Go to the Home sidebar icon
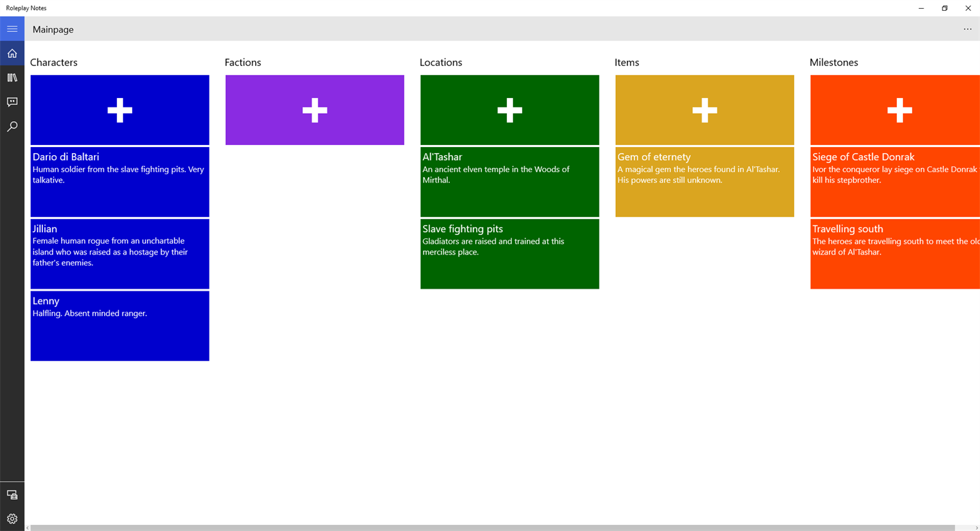980x531 pixels. coord(12,53)
